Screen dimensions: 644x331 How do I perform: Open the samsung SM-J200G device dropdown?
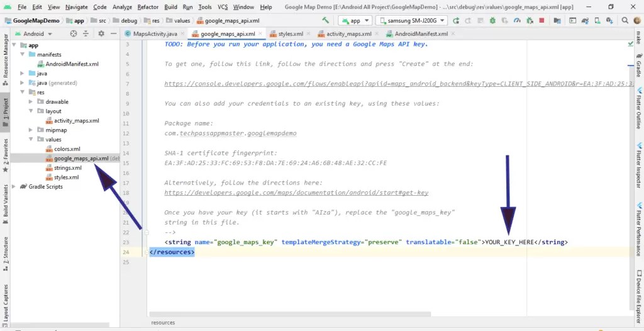click(412, 21)
